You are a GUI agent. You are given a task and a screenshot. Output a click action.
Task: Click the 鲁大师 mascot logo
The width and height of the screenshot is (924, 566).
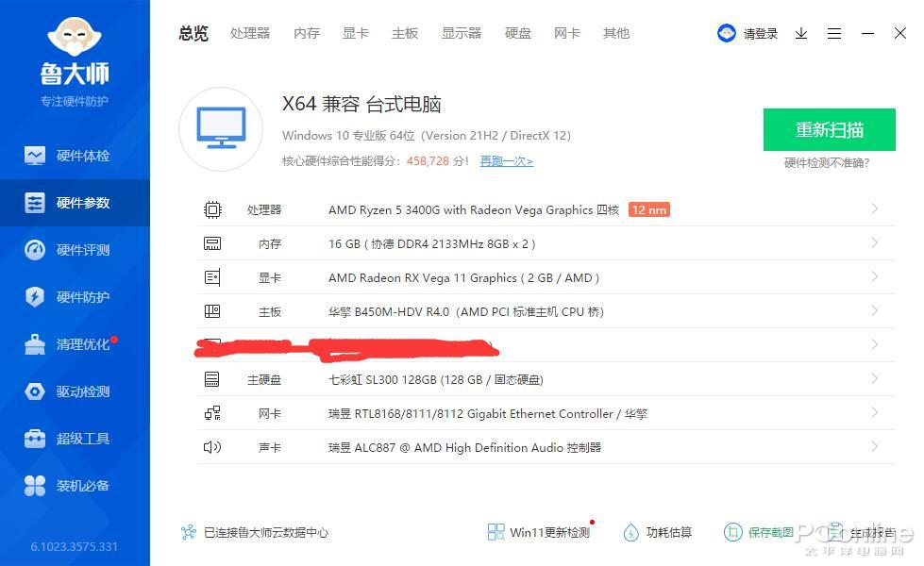pyautogui.click(x=75, y=35)
